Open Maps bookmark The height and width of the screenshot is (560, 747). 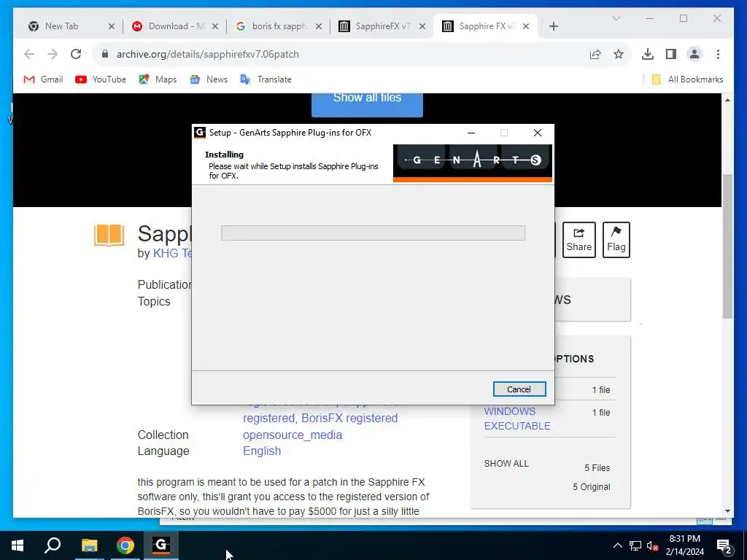(158, 79)
